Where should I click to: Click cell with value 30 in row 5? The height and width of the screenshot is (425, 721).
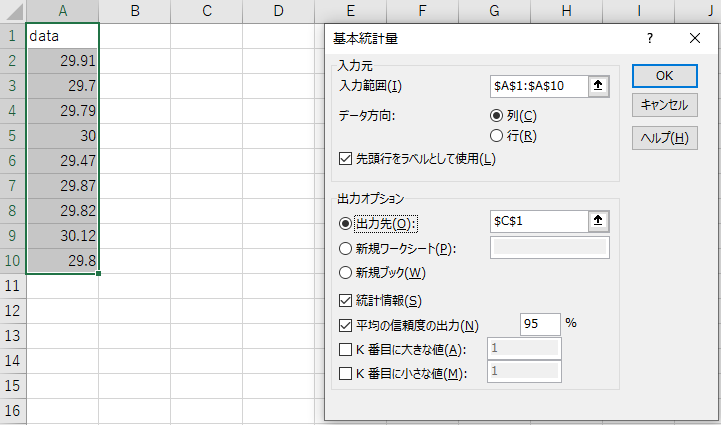click(63, 136)
